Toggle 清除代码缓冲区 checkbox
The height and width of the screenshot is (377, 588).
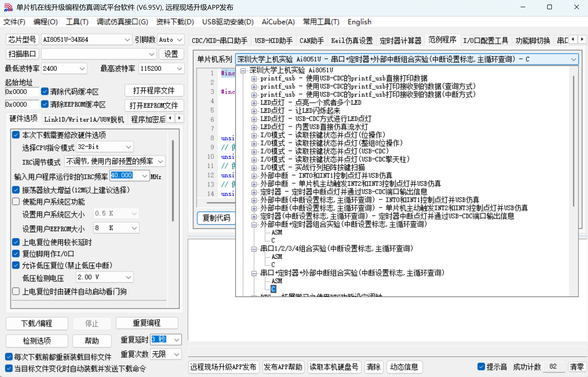pos(44,92)
